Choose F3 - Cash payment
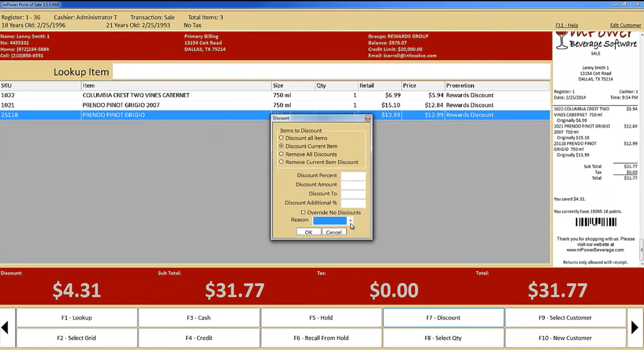 [199, 318]
